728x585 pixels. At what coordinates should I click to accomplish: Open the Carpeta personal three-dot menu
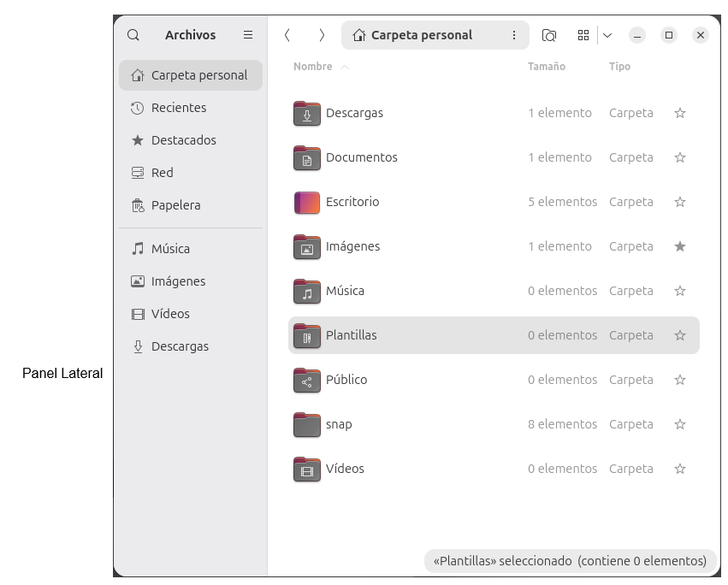click(514, 35)
